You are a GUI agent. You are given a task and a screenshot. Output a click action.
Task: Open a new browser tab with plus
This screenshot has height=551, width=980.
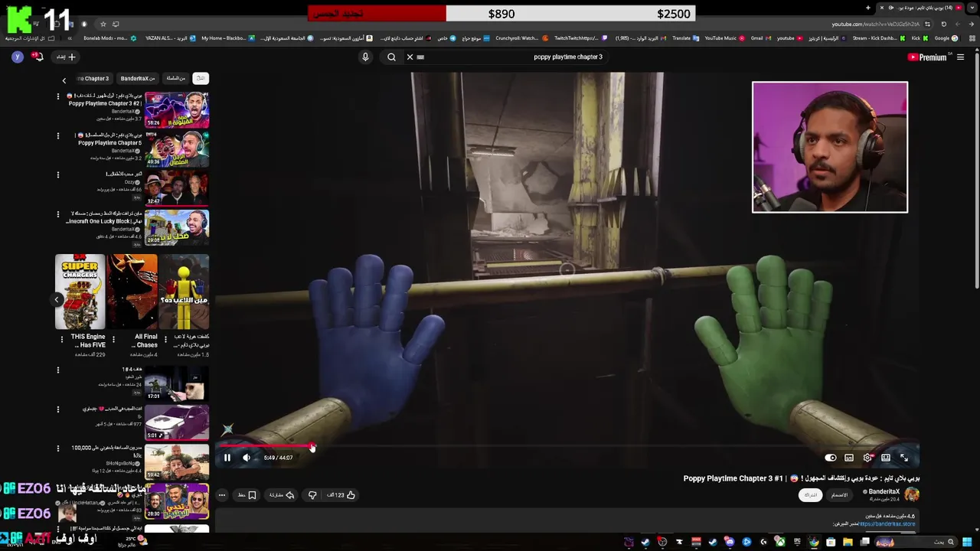point(867,8)
